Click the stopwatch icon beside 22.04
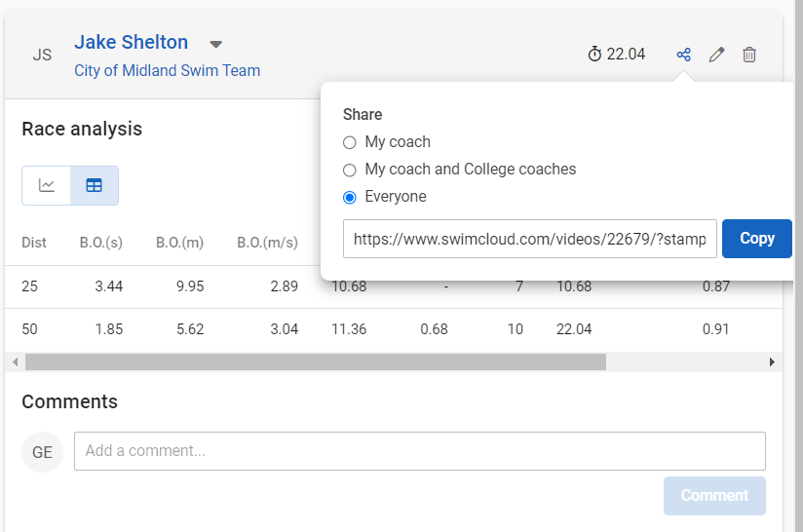Image resolution: width=803 pixels, height=532 pixels. click(594, 54)
